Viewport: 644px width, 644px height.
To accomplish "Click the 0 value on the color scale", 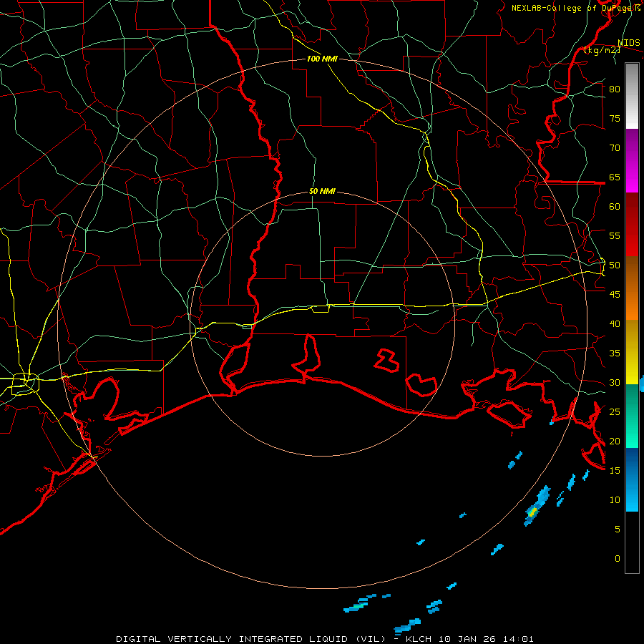I will click(x=618, y=559).
